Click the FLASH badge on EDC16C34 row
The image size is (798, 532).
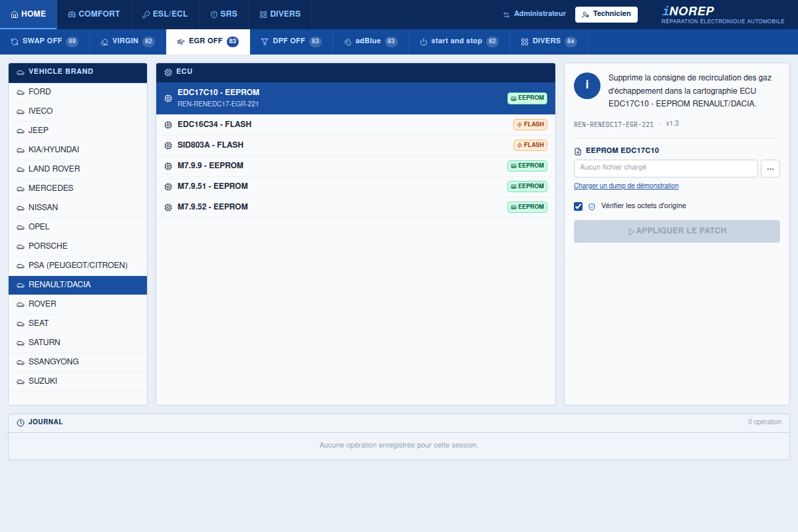(x=530, y=125)
